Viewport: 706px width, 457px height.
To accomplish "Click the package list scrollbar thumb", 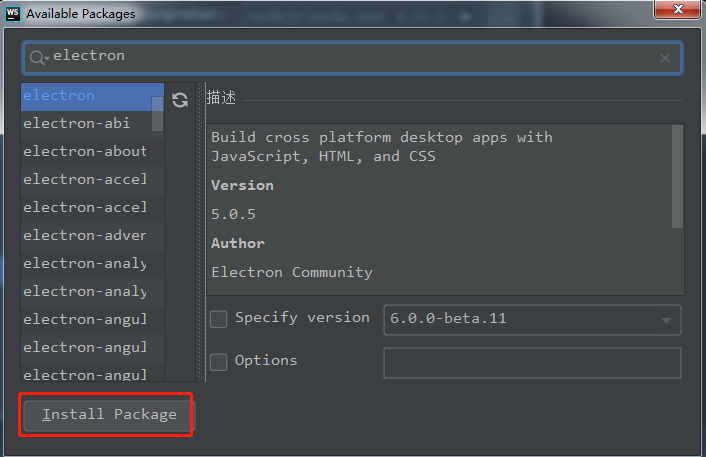I will 158,113.
